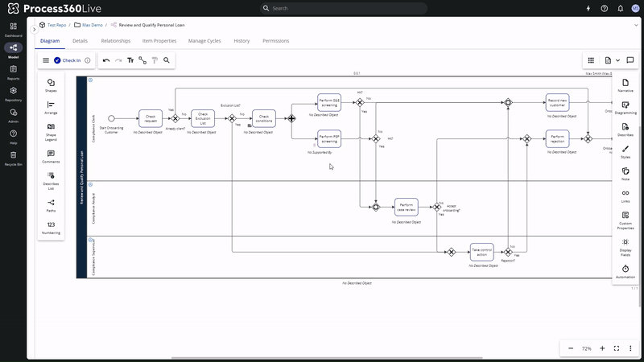Viewport: 644px width, 362px height.
Task: Open the Shapes panel
Action: 51,84
